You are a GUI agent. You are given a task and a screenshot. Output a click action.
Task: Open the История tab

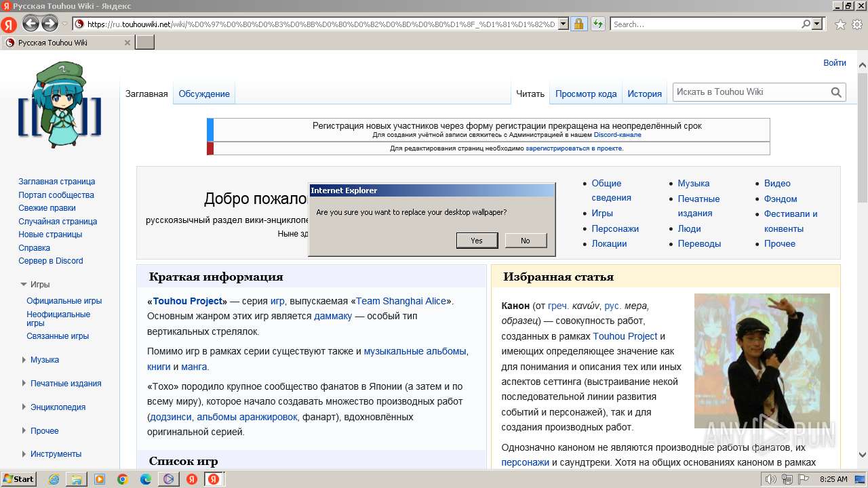[644, 94]
